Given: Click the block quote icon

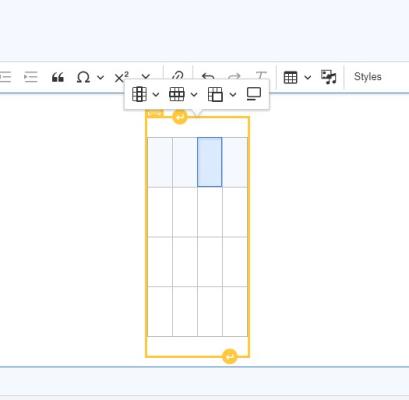Looking at the screenshot, I should pyautogui.click(x=58, y=77).
